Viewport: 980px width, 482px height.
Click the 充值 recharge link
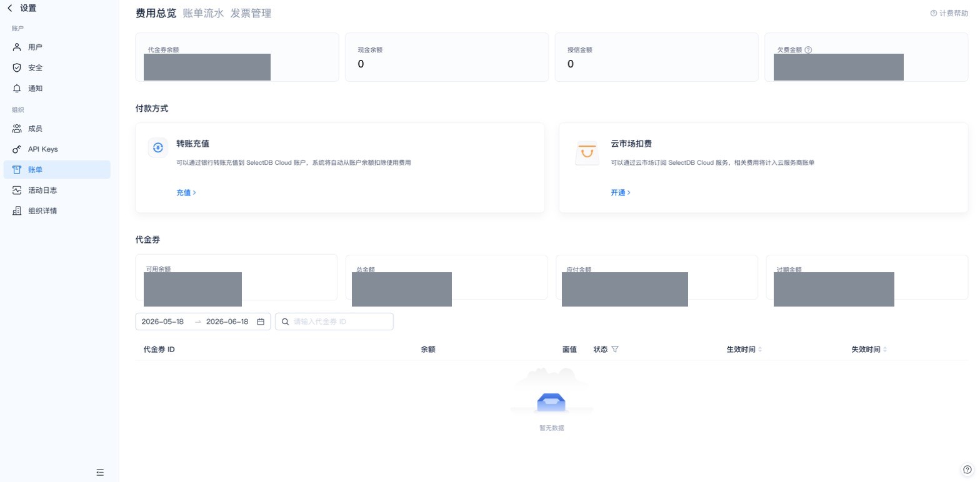(186, 193)
